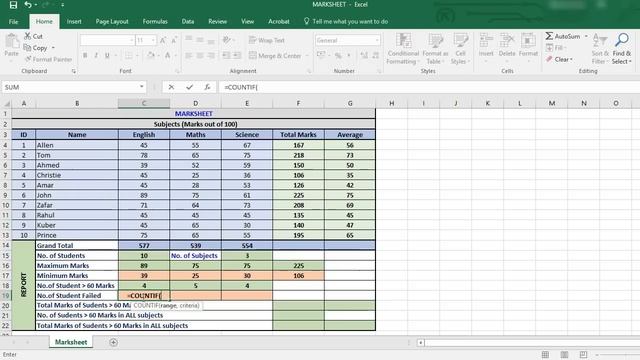Click the Delete cells icon

point(507,41)
